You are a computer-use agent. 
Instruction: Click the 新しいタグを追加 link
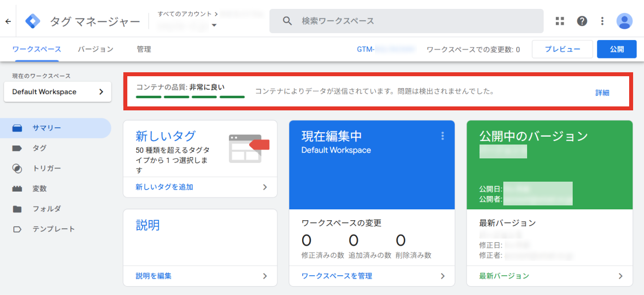[164, 187]
